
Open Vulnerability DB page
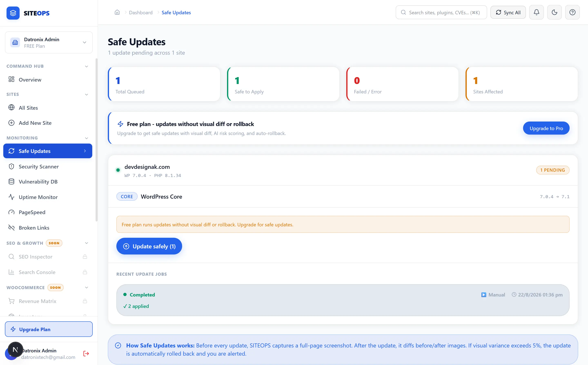[x=48, y=181]
